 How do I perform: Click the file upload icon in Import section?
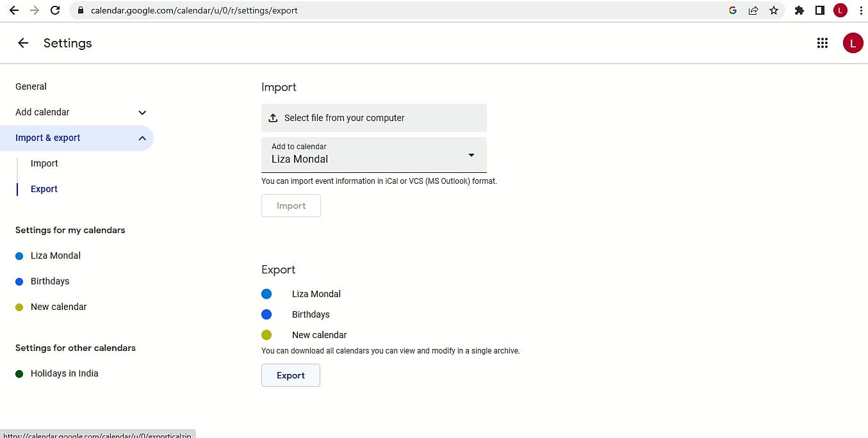point(272,118)
